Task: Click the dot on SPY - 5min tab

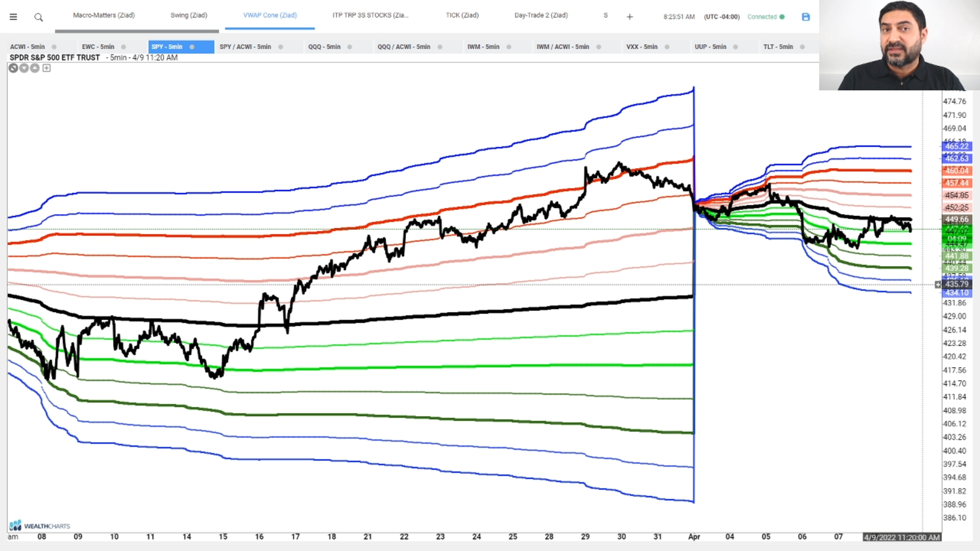Action: pos(192,47)
